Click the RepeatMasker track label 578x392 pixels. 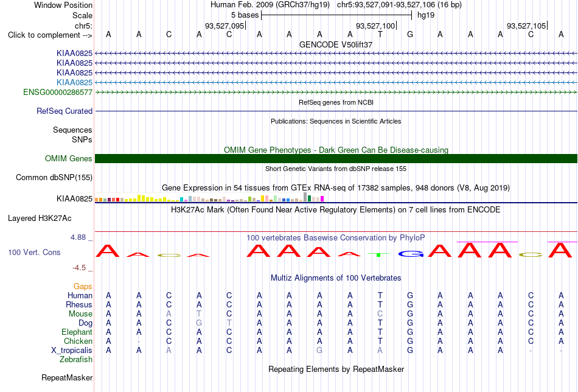click(67, 378)
